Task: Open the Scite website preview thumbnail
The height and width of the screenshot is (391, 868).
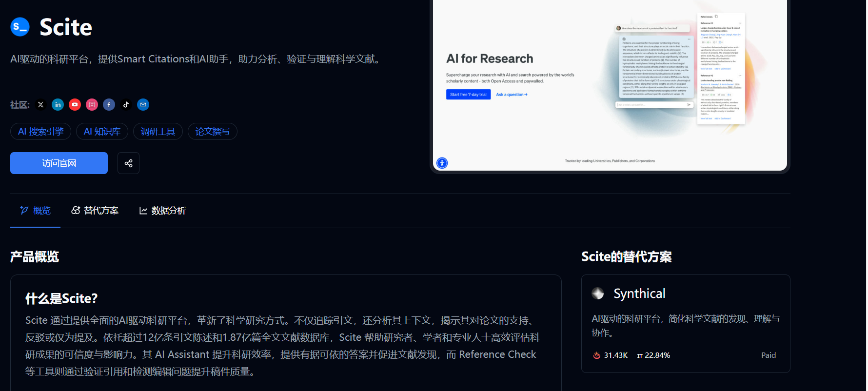Action: pyautogui.click(x=610, y=85)
